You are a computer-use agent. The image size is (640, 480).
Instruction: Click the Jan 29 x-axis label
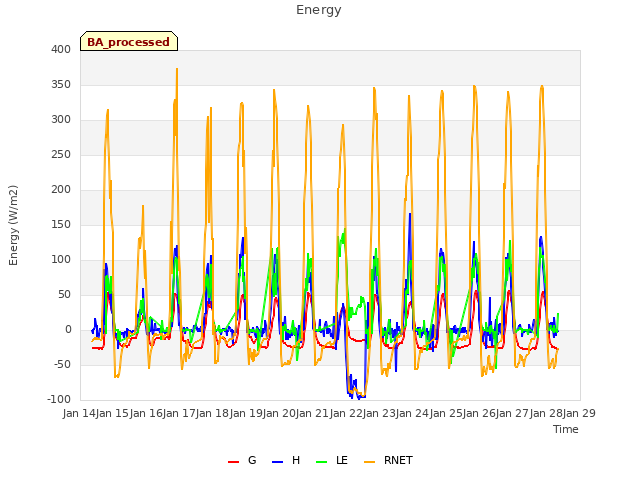click(x=579, y=413)
